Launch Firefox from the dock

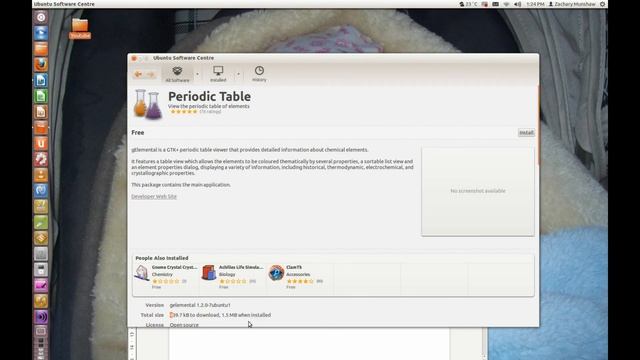pos(41,64)
